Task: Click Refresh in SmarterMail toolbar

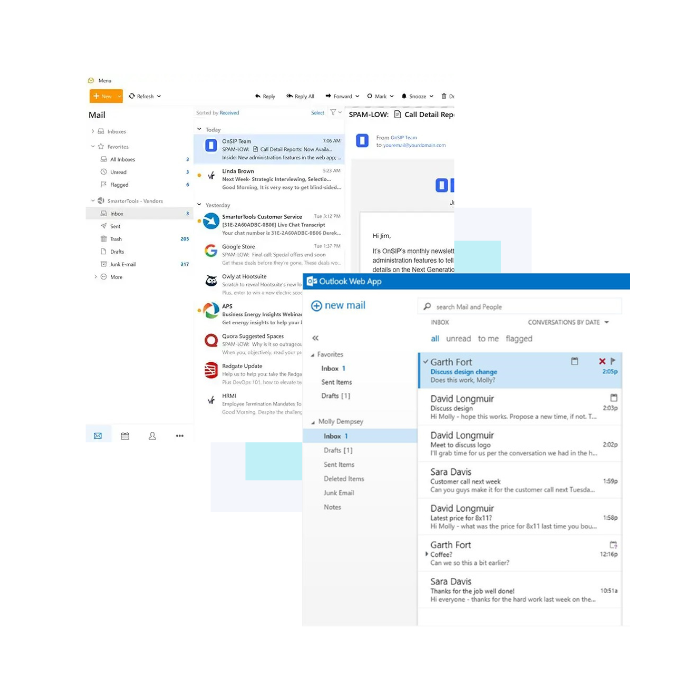Action: tap(142, 96)
